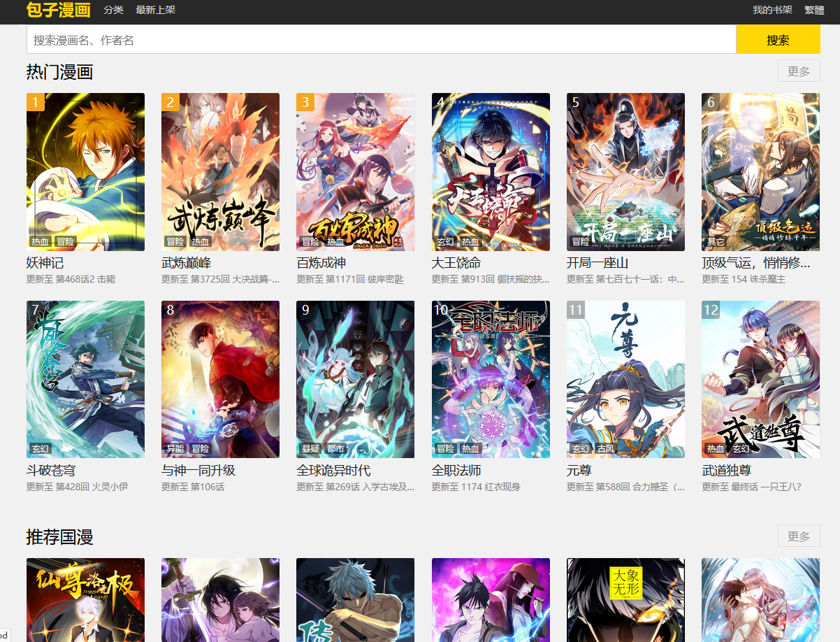Screen dimensions: 840x642
Task: Open the 顶级气运 cover thumbnail
Action: coord(760,172)
